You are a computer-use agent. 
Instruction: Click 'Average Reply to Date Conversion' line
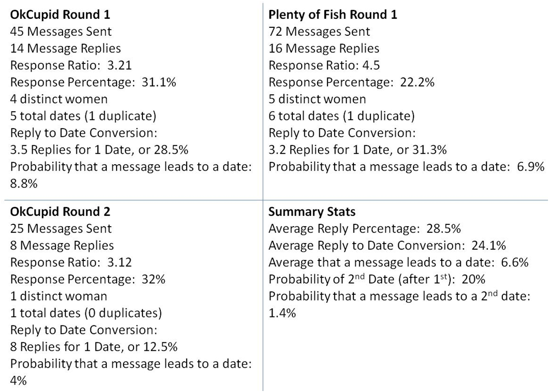coord(387,245)
